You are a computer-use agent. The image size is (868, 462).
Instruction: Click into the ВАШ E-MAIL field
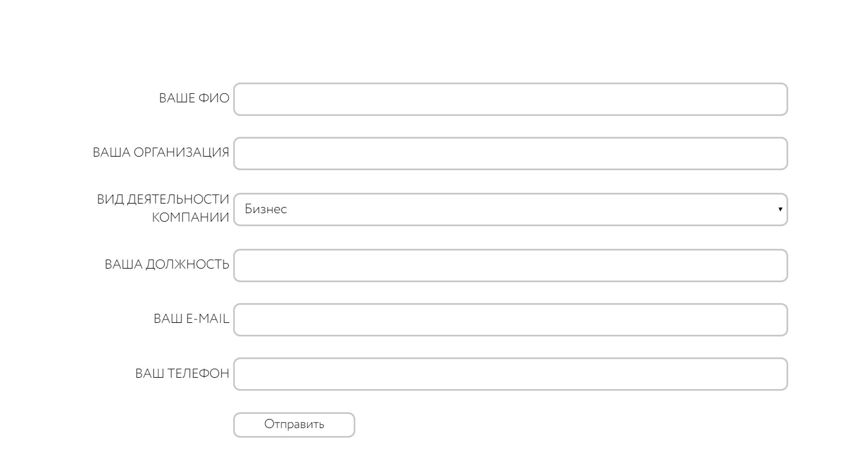pyautogui.click(x=510, y=319)
